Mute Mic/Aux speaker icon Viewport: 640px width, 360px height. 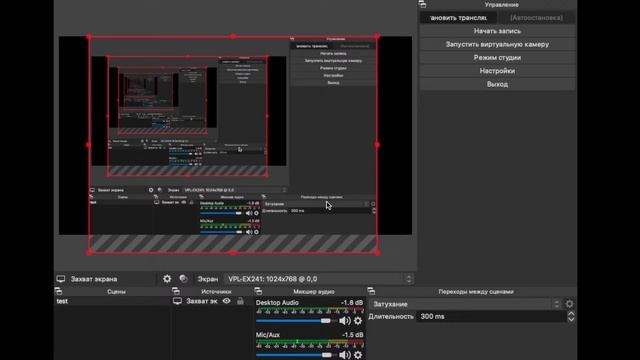[x=344, y=355]
